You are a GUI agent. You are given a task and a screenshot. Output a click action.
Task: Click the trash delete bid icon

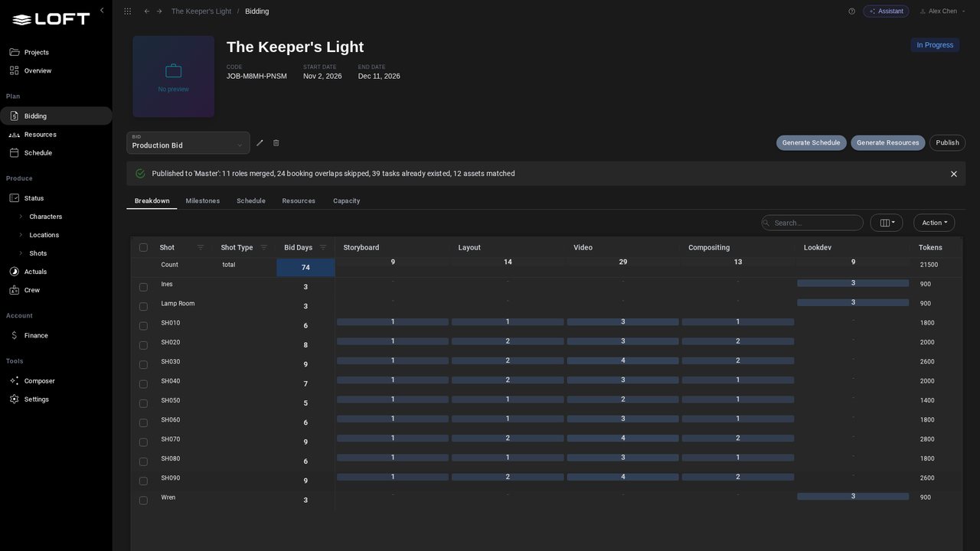(x=276, y=143)
